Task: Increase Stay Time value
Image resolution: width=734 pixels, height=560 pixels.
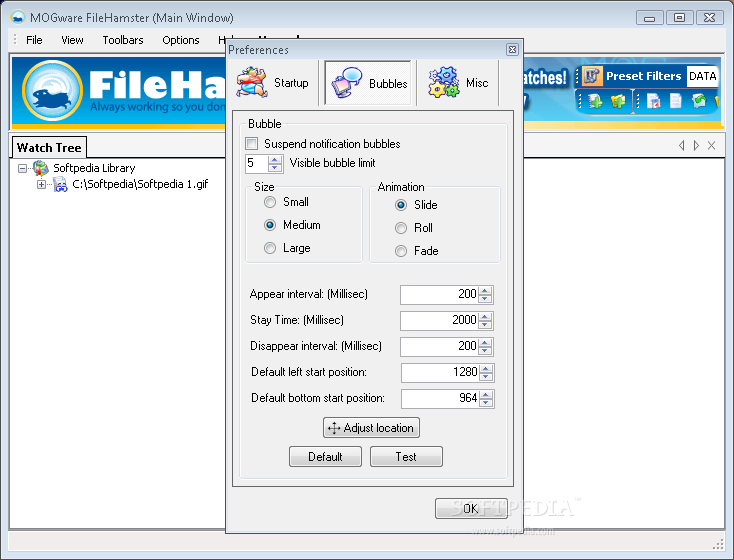Action: point(485,317)
